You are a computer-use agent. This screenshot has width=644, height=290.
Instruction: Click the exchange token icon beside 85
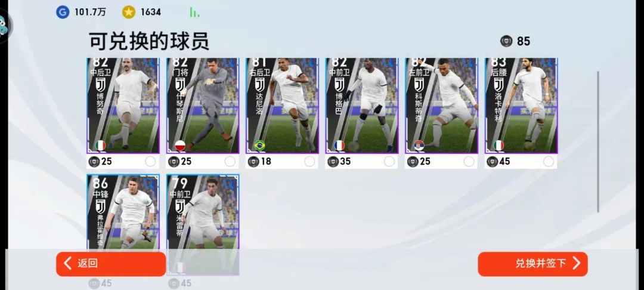pos(506,41)
